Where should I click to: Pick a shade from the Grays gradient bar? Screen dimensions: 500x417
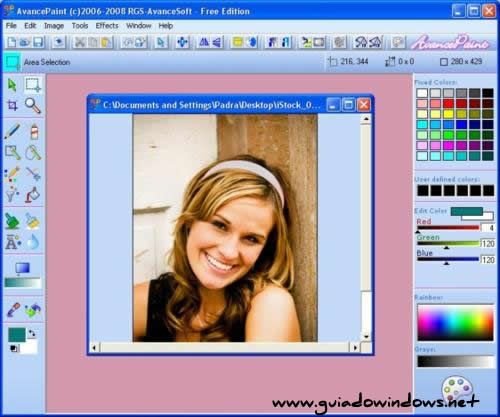(455, 361)
